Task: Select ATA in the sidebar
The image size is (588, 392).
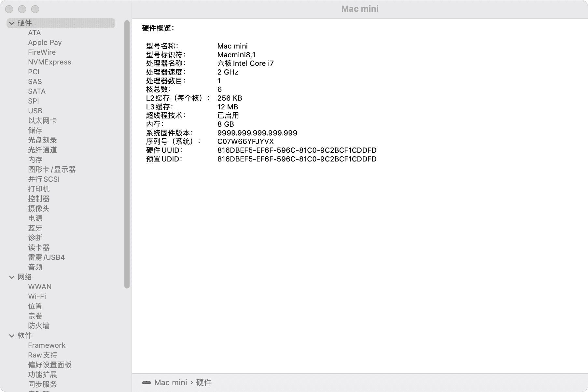Action: click(x=34, y=33)
